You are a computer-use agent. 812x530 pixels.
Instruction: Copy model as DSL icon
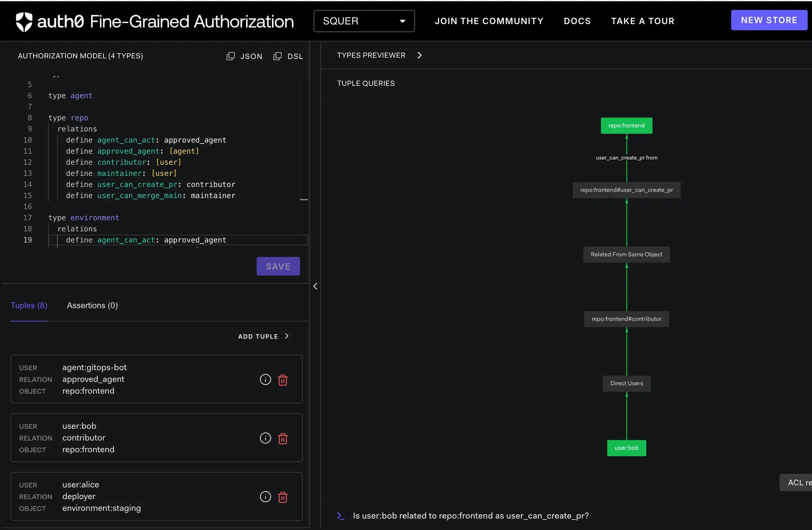[278, 56]
